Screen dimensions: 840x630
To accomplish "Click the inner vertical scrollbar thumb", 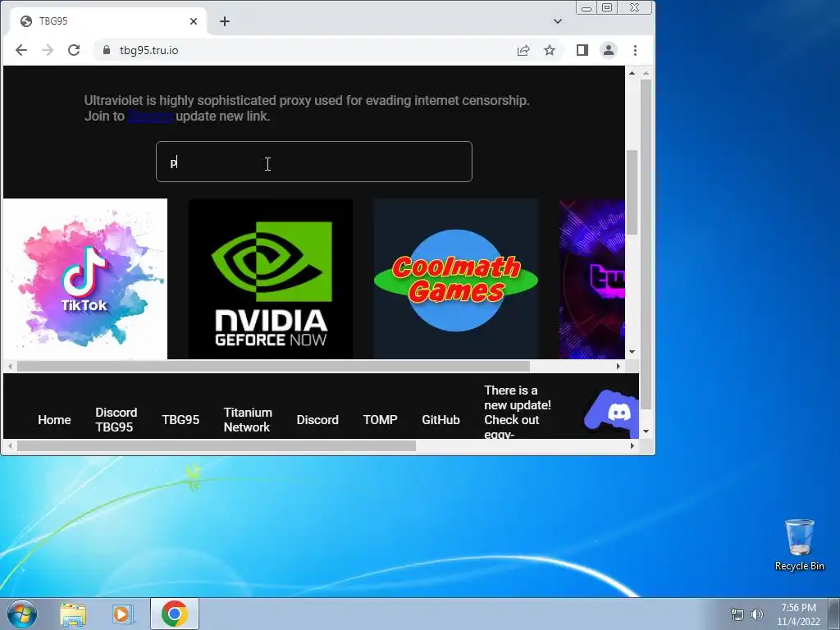I will (x=632, y=193).
